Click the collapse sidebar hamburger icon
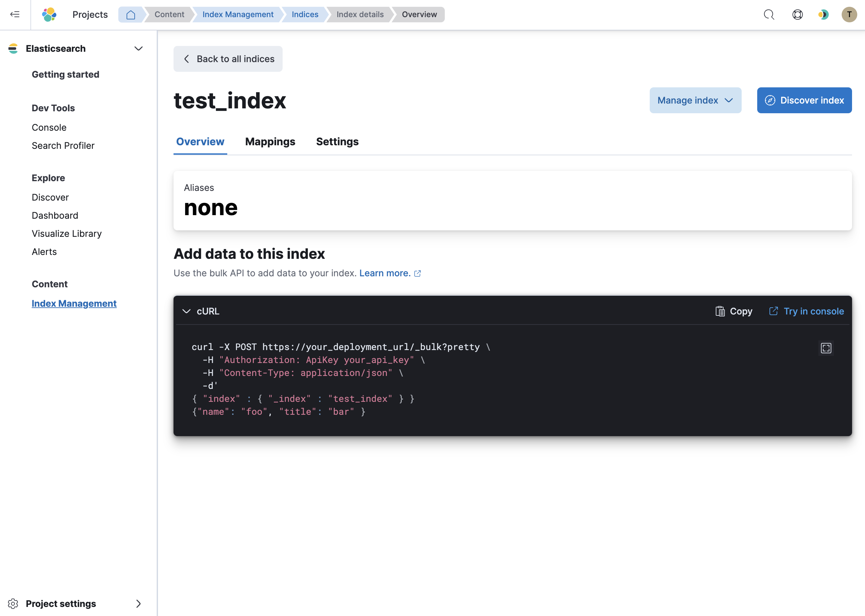865x616 pixels. (15, 14)
